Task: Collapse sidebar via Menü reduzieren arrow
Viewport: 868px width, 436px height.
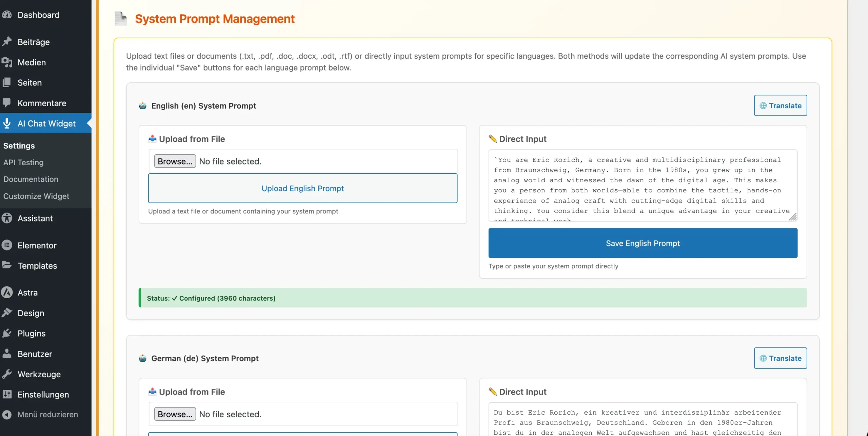Action: point(7,414)
